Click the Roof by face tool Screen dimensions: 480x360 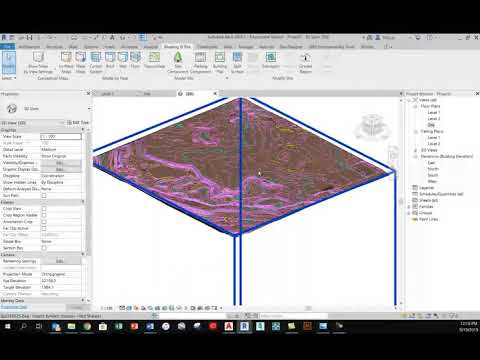tap(110, 60)
